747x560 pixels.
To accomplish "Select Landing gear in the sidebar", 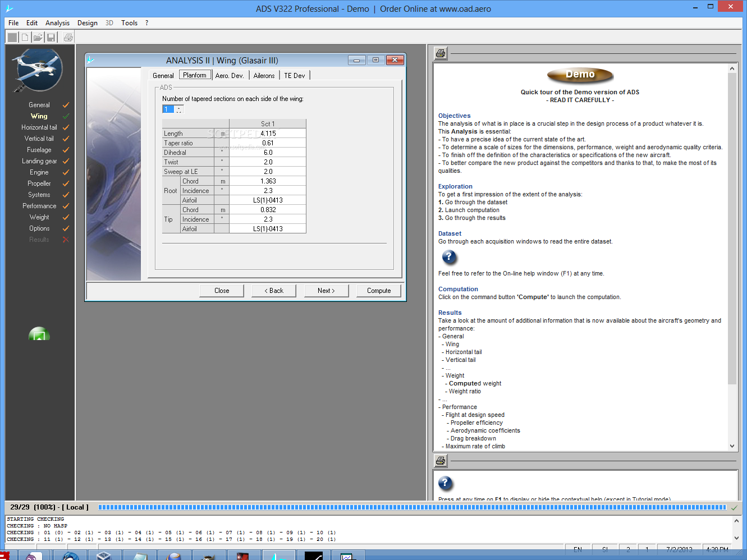I will 39,161.
